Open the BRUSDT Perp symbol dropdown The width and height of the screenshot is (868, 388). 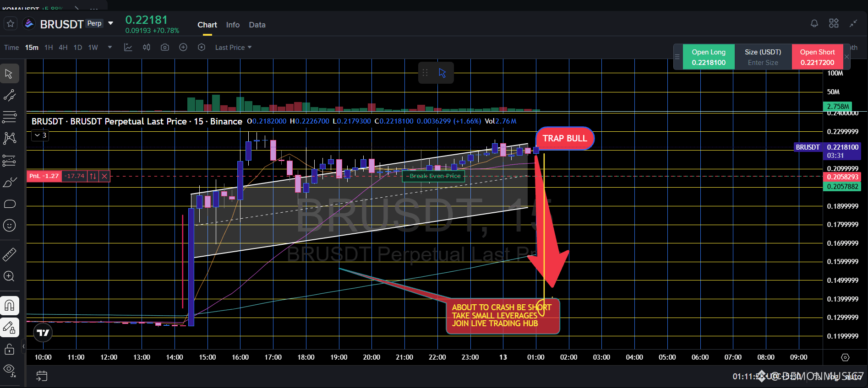click(110, 23)
